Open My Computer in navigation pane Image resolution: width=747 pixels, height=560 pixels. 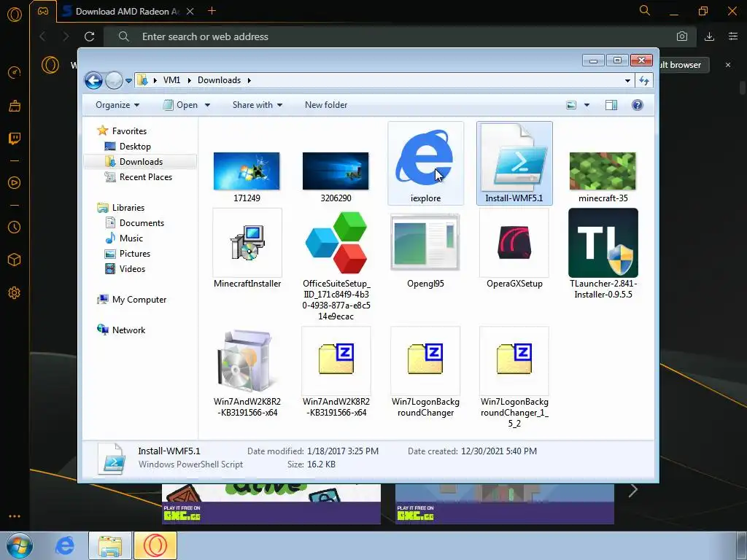tap(139, 300)
